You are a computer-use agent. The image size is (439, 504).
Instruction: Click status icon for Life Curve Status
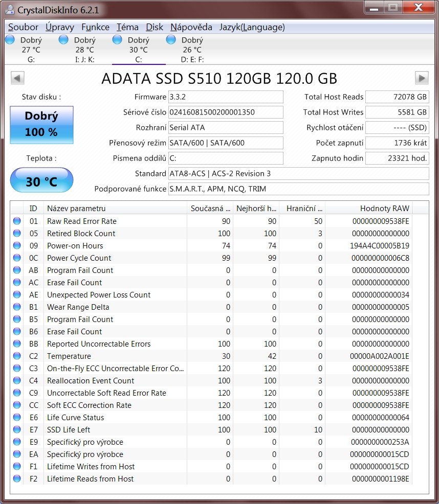click(x=17, y=417)
